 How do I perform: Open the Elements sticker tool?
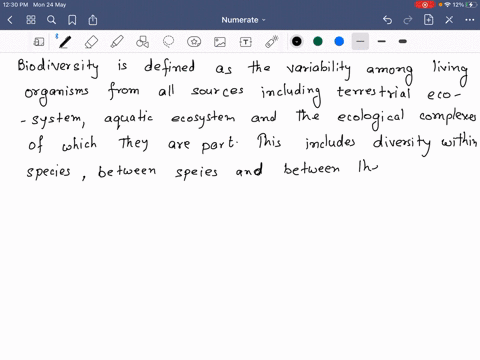[x=194, y=42]
